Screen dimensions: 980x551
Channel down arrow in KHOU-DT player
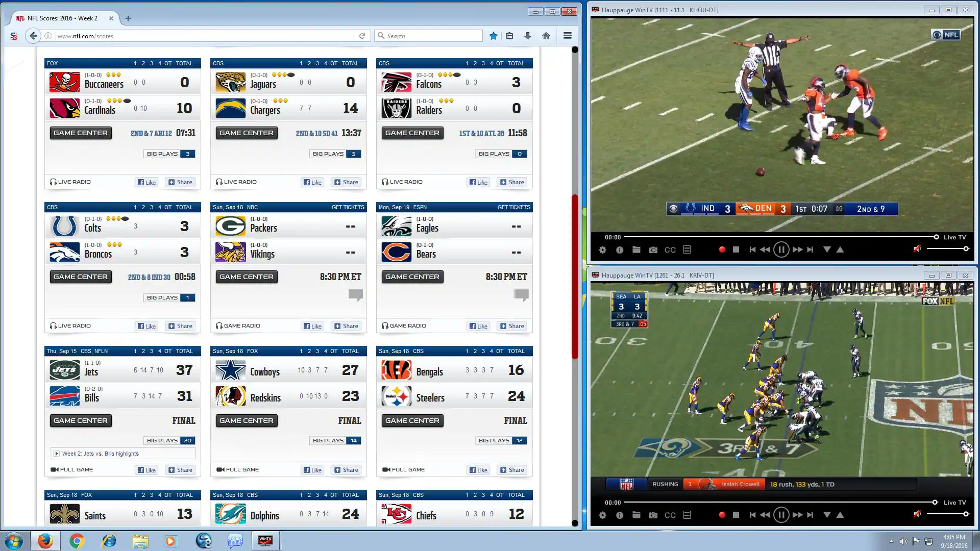pyautogui.click(x=827, y=249)
